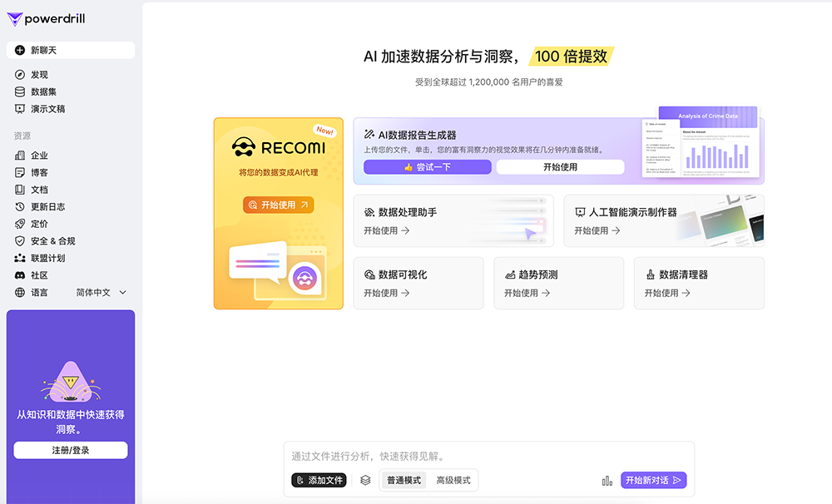This screenshot has height=504, width=832.
Task: Click 开始使用 under 人工智能演示制作器
Action: click(597, 230)
